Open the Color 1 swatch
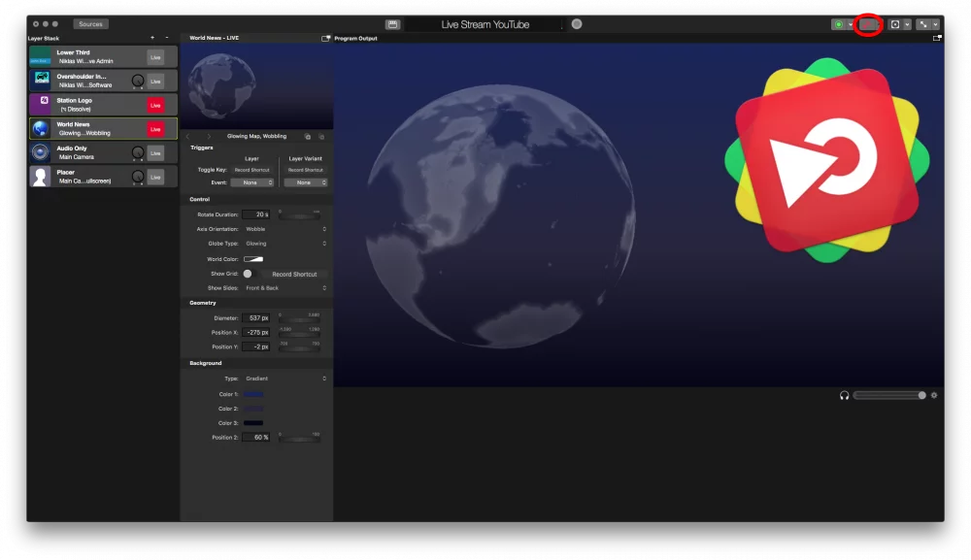 (x=253, y=394)
